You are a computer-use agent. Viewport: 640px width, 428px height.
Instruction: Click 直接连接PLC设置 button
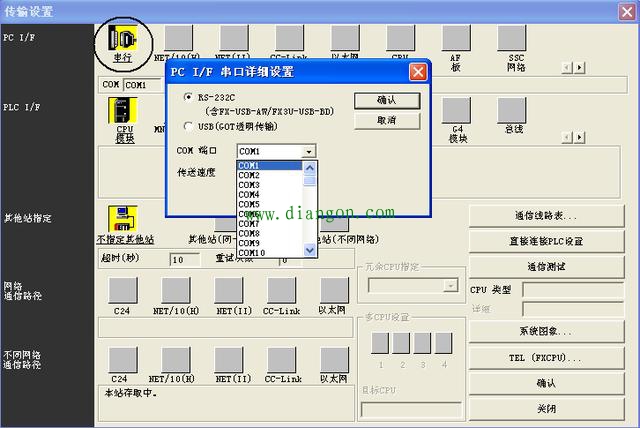pyautogui.click(x=547, y=241)
